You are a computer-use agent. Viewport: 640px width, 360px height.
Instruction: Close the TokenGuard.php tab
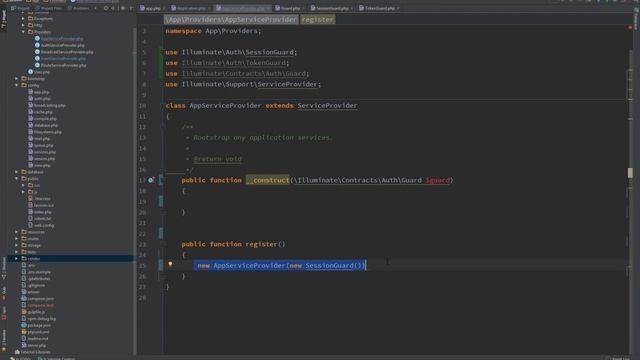[x=398, y=8]
